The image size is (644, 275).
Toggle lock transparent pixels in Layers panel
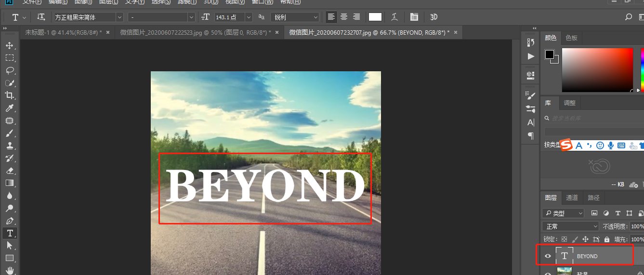point(564,239)
